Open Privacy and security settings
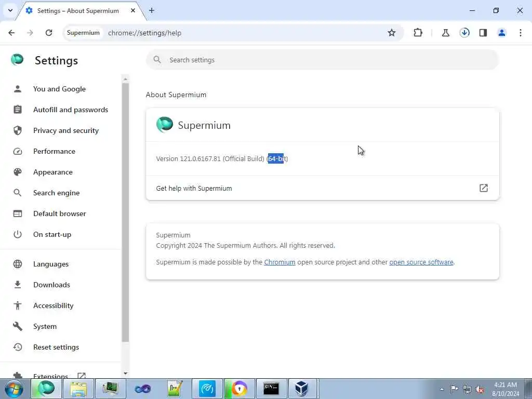532x399 pixels. point(60,130)
